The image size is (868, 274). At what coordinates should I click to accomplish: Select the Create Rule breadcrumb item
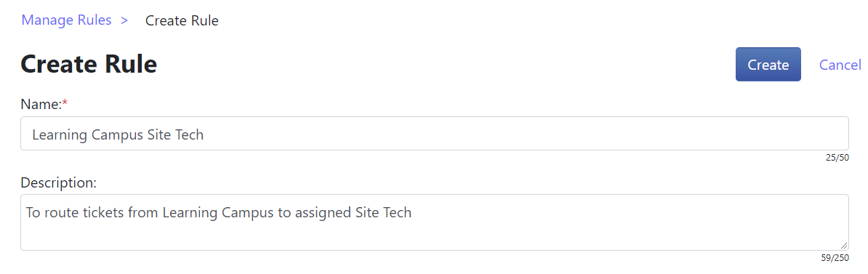tap(182, 21)
